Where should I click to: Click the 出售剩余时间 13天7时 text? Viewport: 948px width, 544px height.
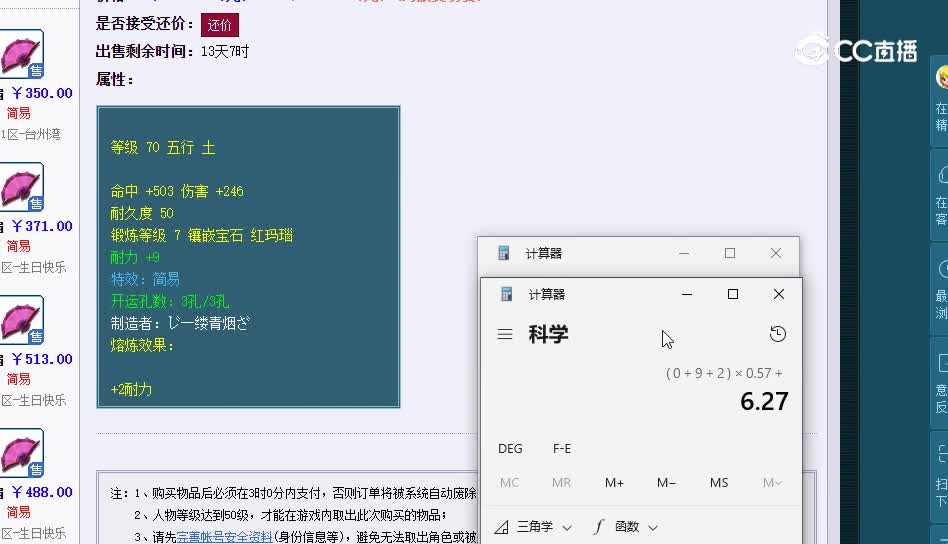click(x=172, y=51)
